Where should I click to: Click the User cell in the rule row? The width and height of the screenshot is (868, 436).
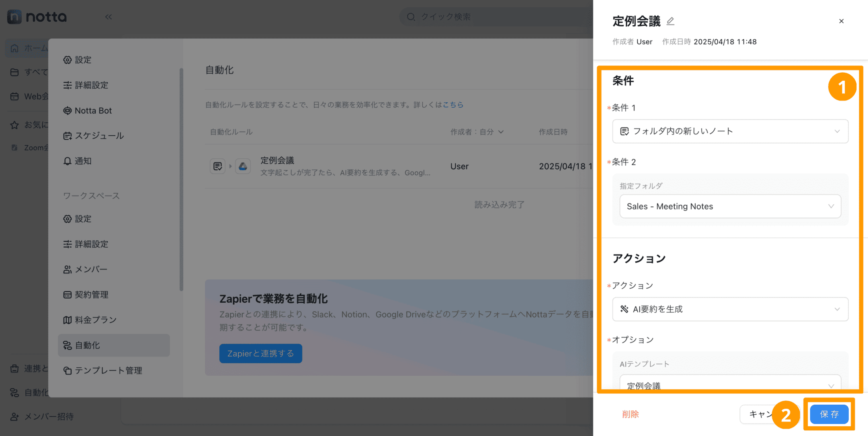click(459, 166)
